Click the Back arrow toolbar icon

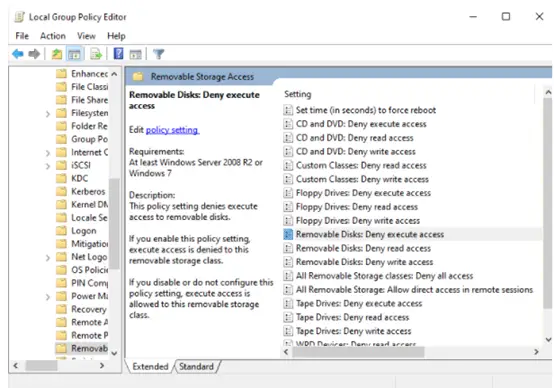[18, 54]
